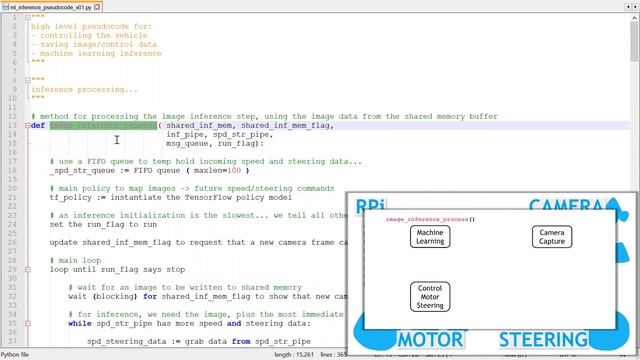640x360 pixels.
Task: Collapse the loop fold marker on line 29
Action: tap(28, 269)
